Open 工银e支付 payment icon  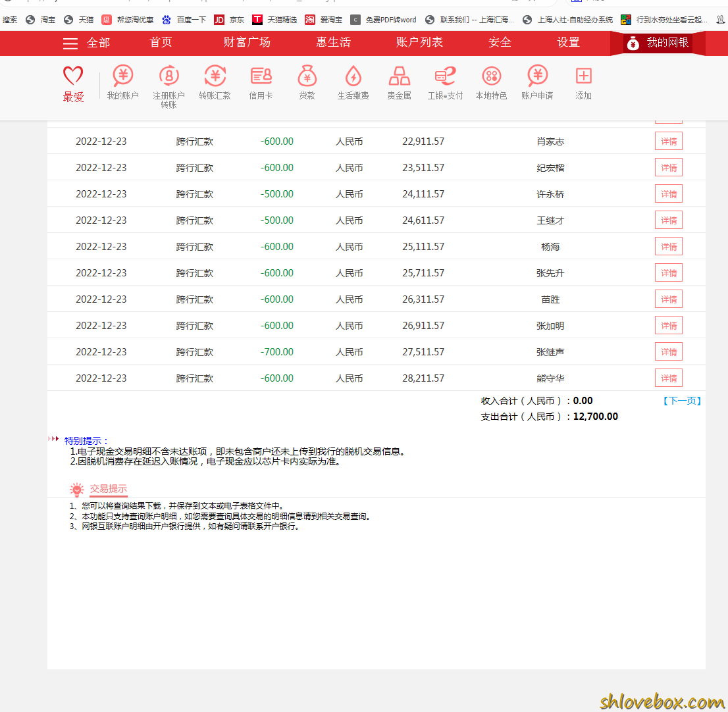point(445,76)
